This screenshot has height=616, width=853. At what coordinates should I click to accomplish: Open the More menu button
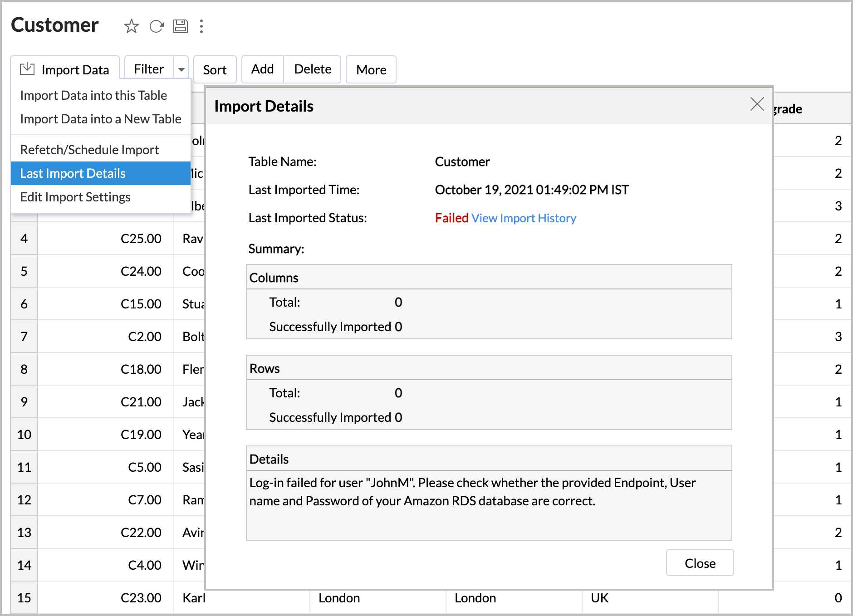[371, 69]
